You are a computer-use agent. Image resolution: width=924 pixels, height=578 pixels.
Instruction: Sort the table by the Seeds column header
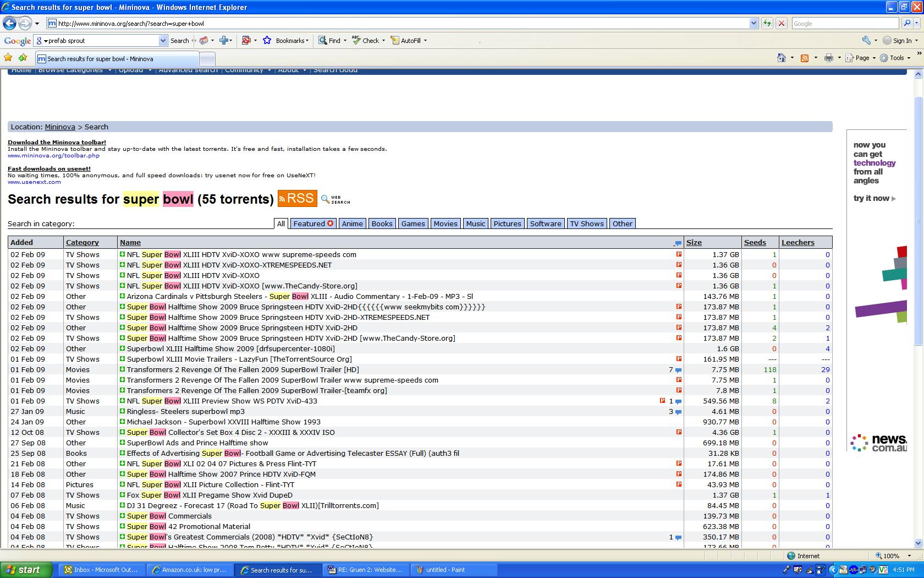coord(755,242)
